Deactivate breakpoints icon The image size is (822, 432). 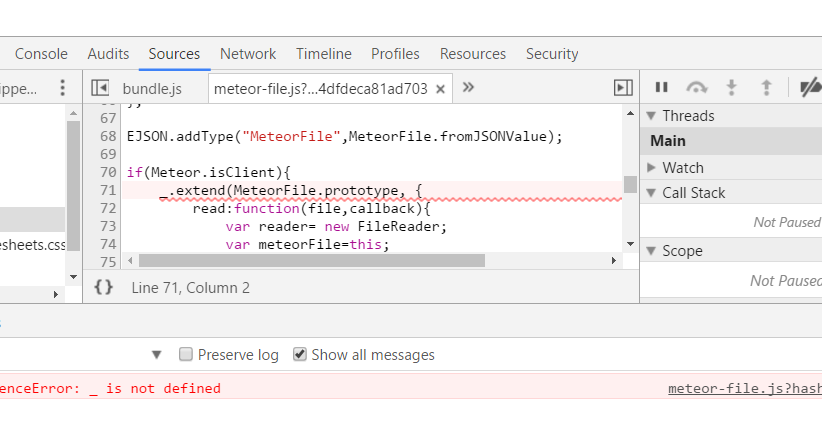point(810,87)
